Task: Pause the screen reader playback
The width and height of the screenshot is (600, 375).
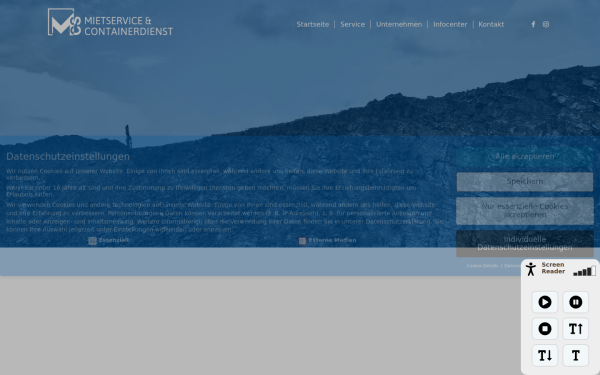Action: [576, 302]
